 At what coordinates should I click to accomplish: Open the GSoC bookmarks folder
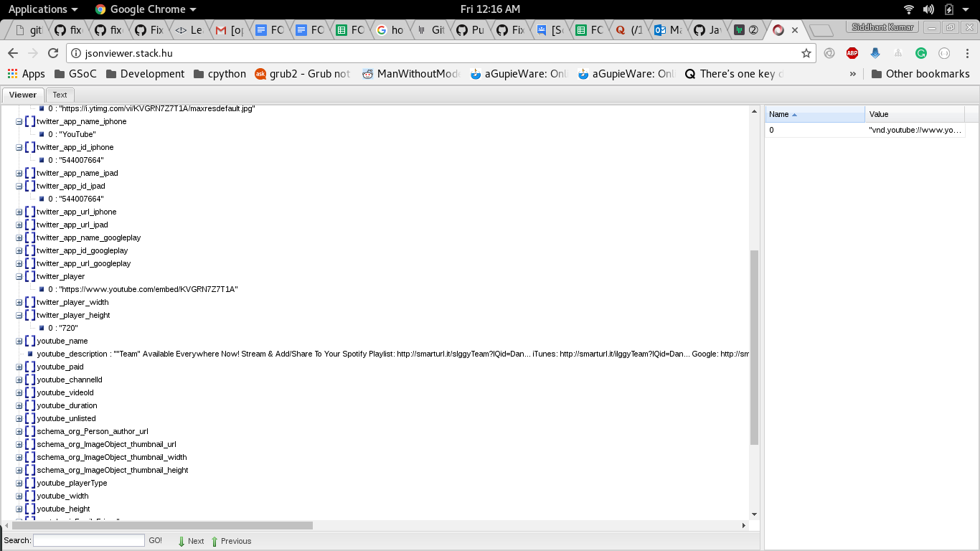tap(75, 74)
